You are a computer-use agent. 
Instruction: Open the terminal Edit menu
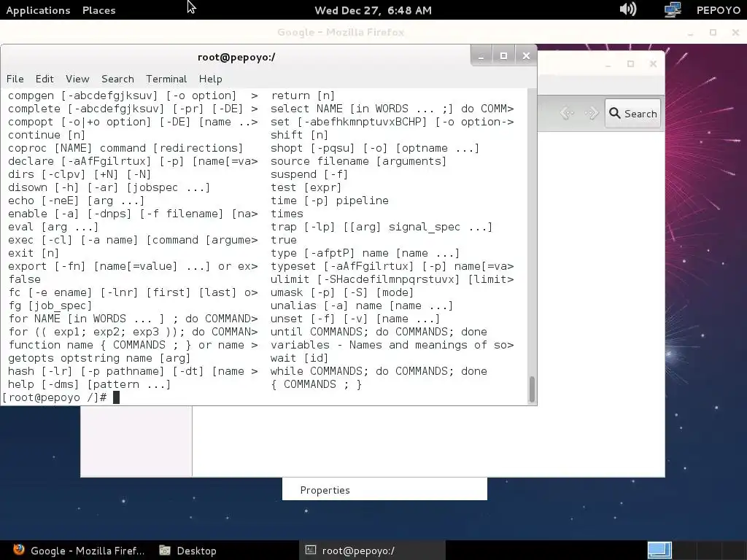tap(44, 79)
